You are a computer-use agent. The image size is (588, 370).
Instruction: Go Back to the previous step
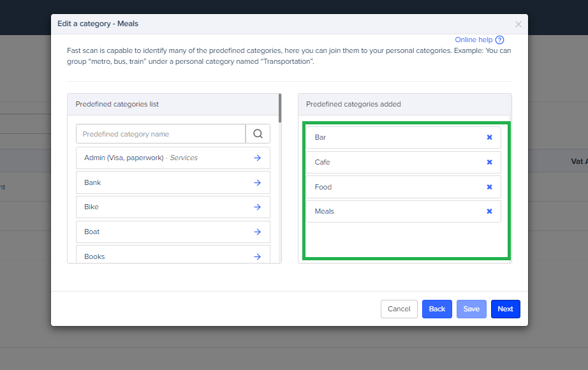click(x=437, y=309)
